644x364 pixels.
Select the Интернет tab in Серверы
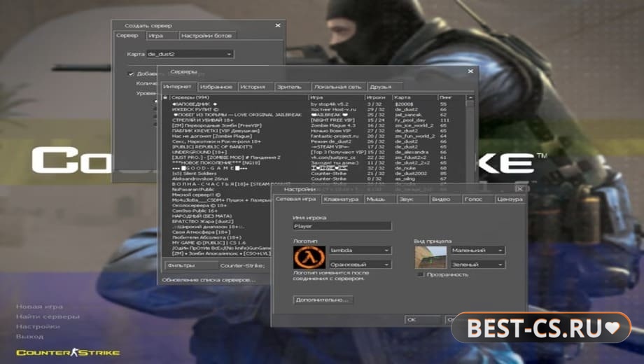pos(177,87)
